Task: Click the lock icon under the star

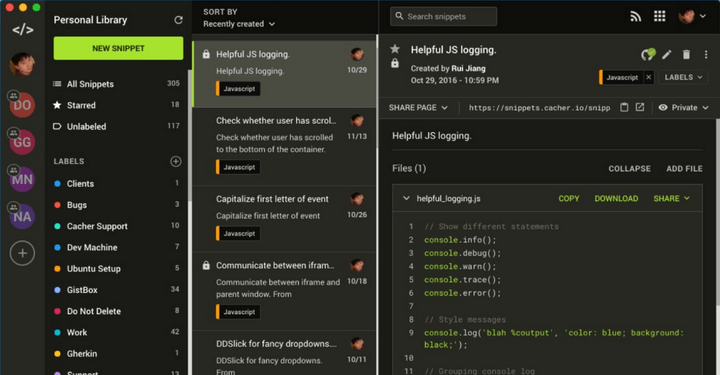Action: pos(395,63)
